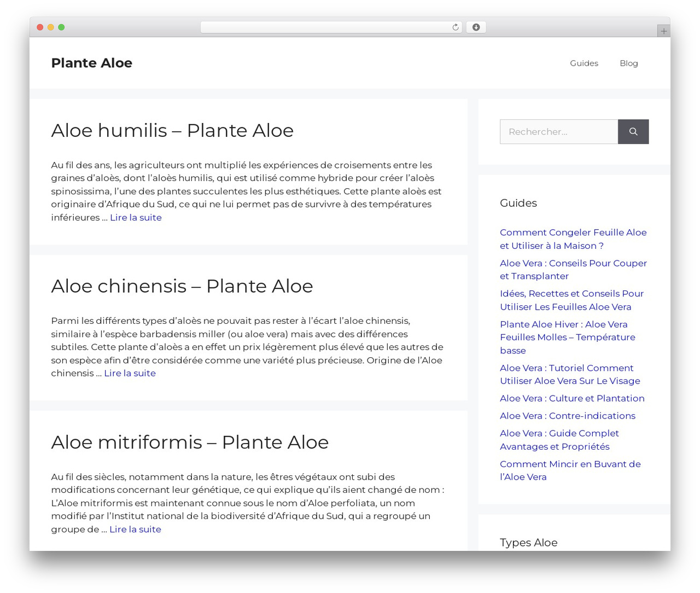Maximize the window using the green button
Image resolution: width=700 pixels, height=593 pixels.
pos(61,27)
